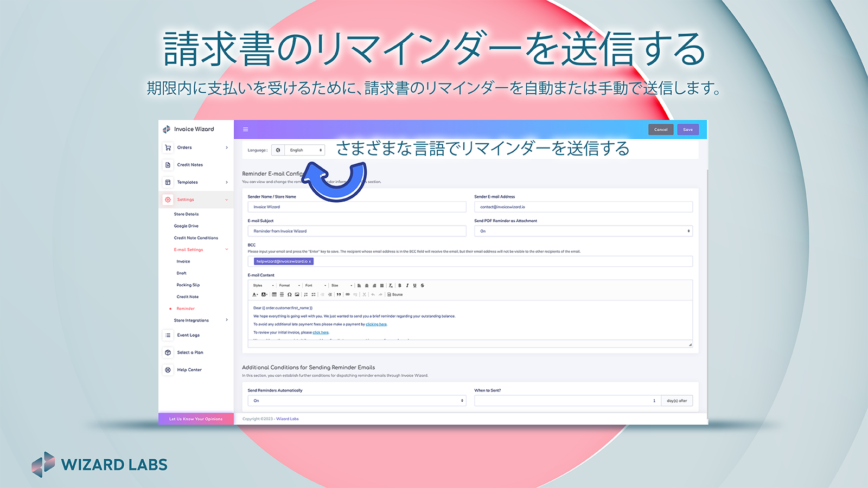Expand the Orders menu chevron

point(227,147)
